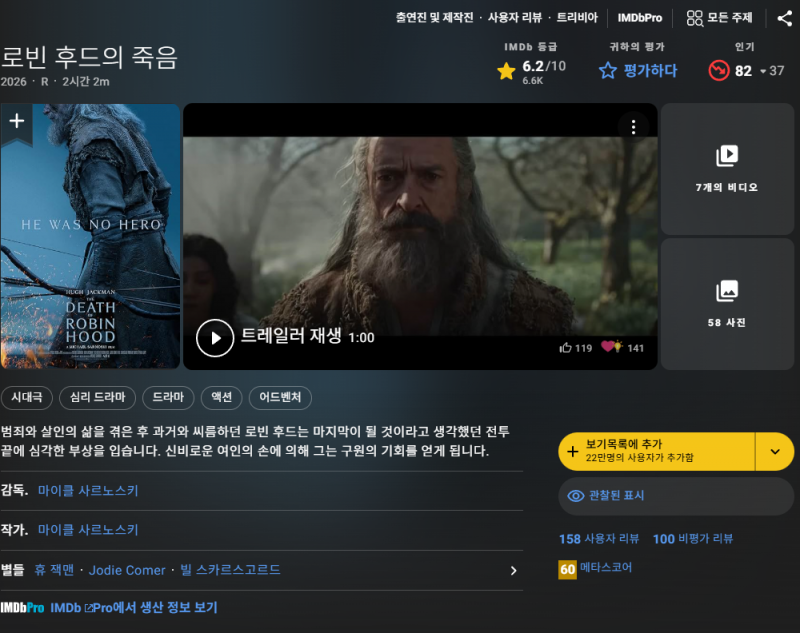Expand the watchlist button dropdown chevron
The height and width of the screenshot is (633, 800).
coord(775,451)
